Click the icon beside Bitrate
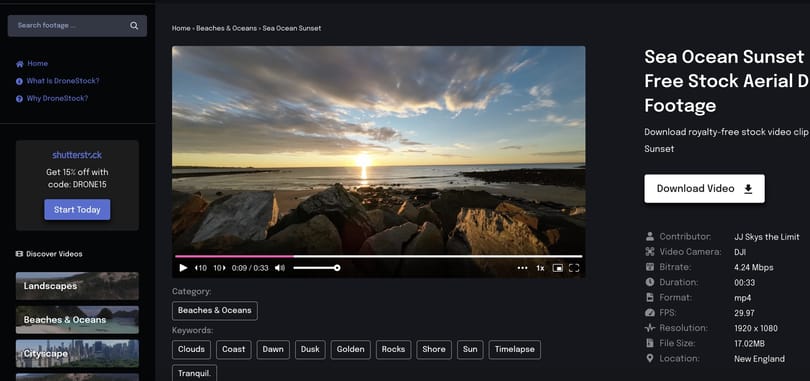 [650, 267]
